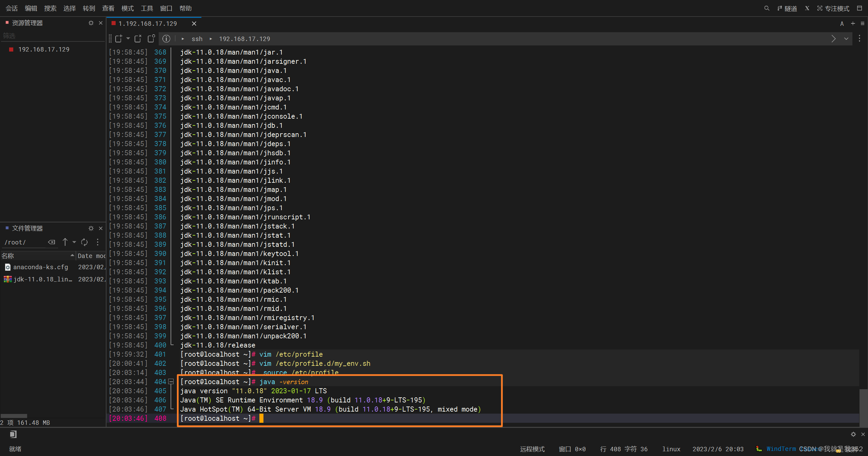The image size is (868, 456).
Task: Open the 查看 menu
Action: point(108,8)
